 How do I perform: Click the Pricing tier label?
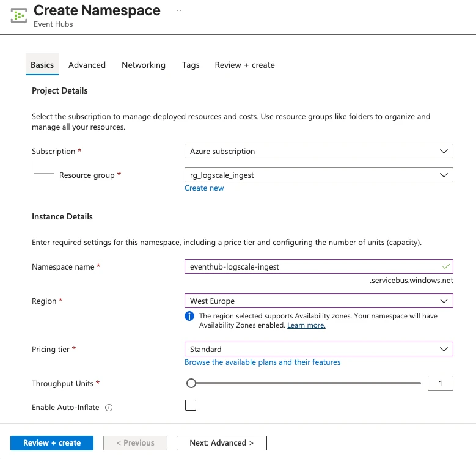point(51,350)
